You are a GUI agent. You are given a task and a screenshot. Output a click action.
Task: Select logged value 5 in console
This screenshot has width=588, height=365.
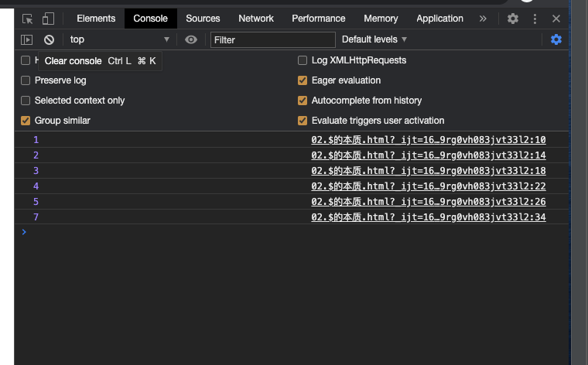(36, 202)
